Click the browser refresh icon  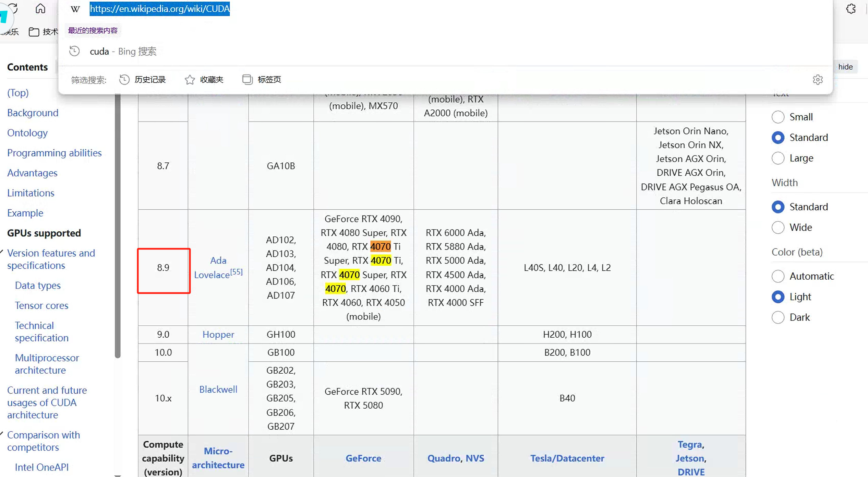coord(13,8)
